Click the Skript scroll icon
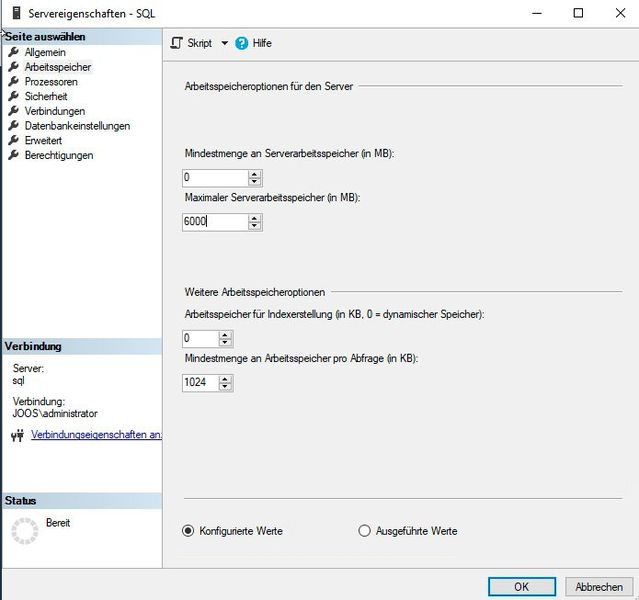The image size is (639, 600). (x=176, y=43)
